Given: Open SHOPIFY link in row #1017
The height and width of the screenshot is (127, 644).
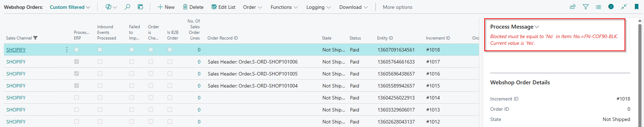Looking at the screenshot, I should click(16, 62).
